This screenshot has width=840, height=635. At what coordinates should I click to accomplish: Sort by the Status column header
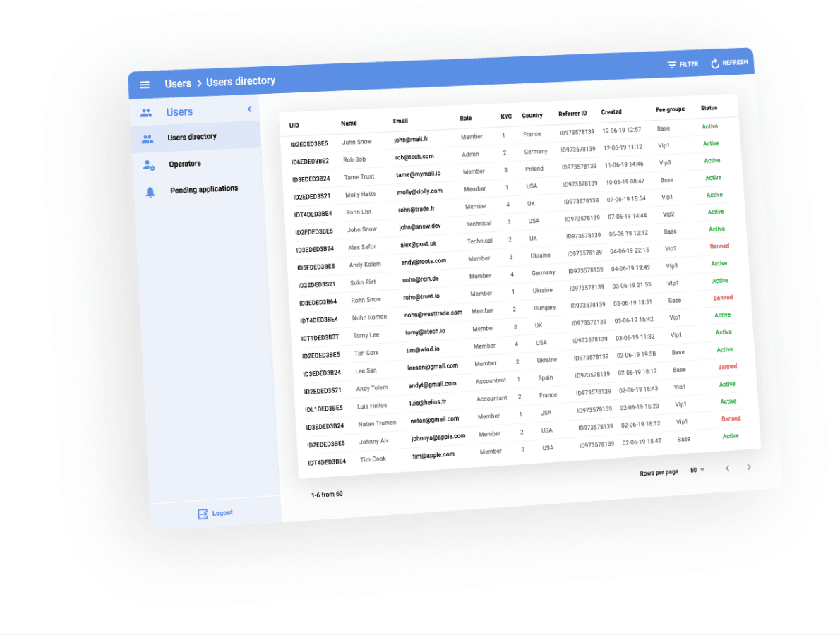[x=709, y=108]
